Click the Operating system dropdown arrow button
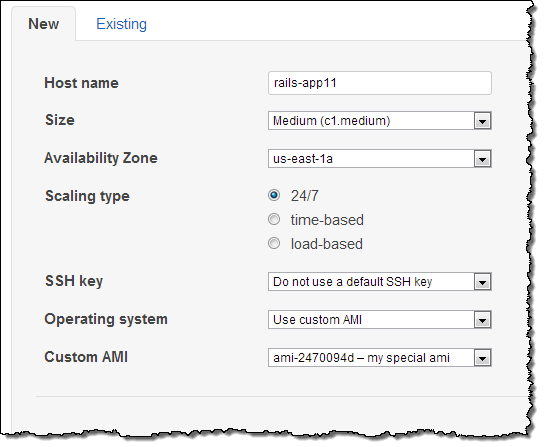The height and width of the screenshot is (447, 544). (482, 320)
